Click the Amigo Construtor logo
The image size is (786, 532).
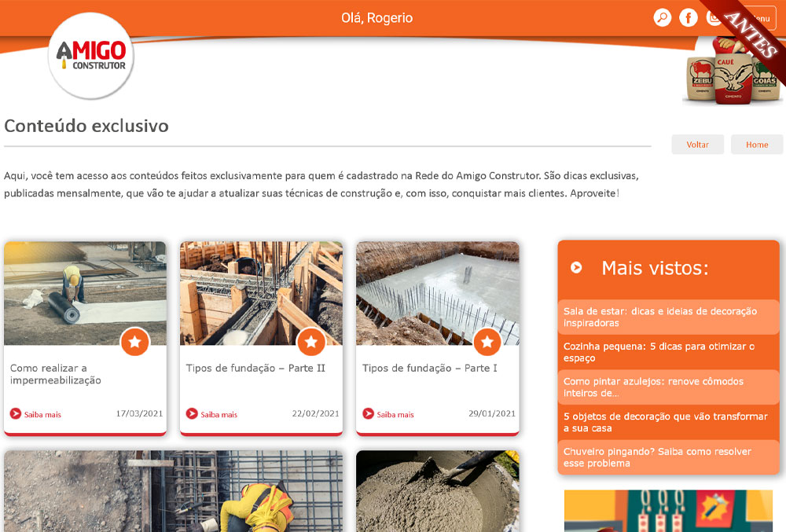coord(91,56)
